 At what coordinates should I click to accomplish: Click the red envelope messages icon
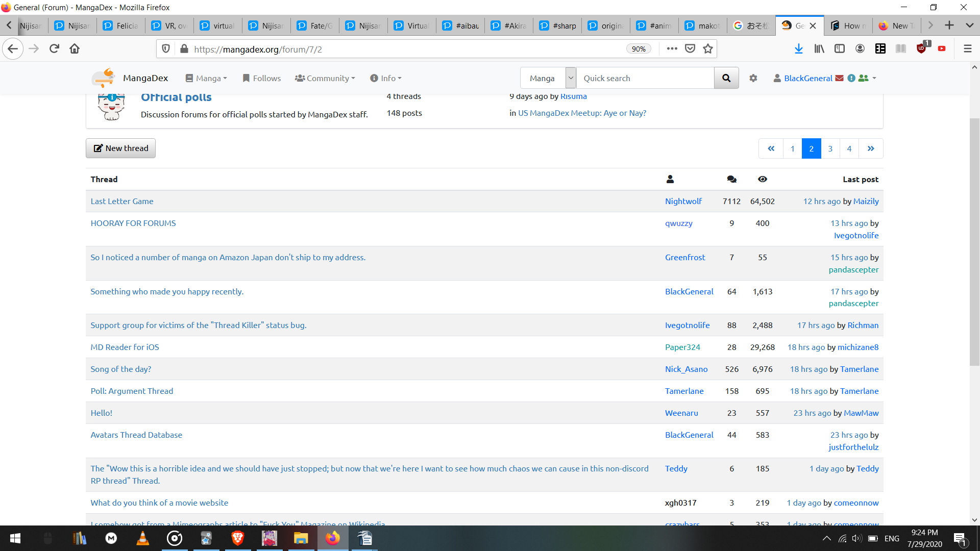839,78
